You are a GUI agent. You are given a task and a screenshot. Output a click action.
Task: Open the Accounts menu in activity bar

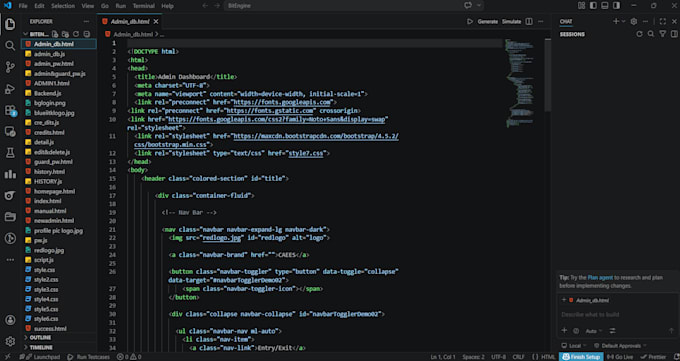[x=10, y=320]
